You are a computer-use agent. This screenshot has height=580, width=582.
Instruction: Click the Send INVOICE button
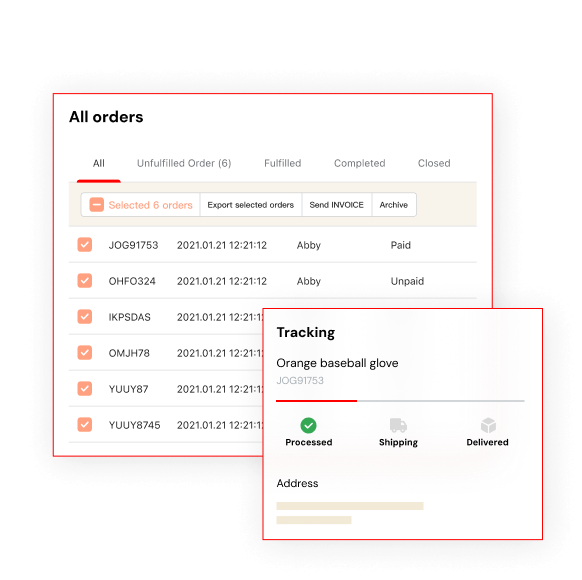coord(337,204)
